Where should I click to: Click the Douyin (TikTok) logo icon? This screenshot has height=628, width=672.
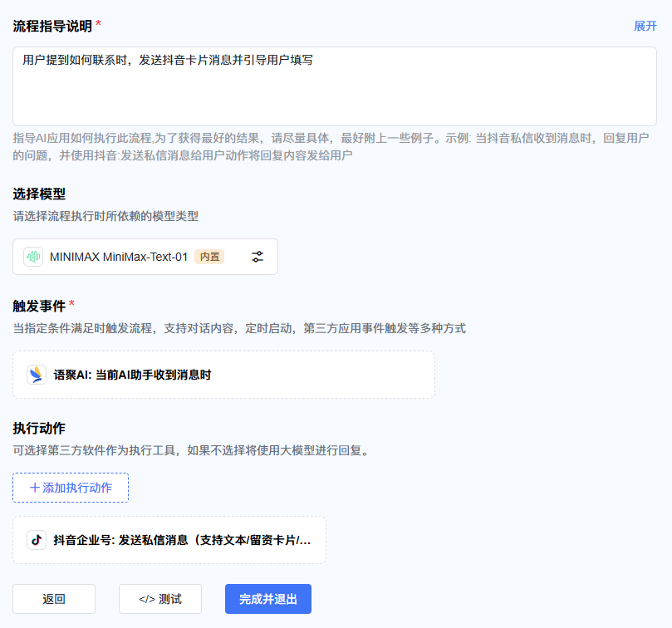37,540
